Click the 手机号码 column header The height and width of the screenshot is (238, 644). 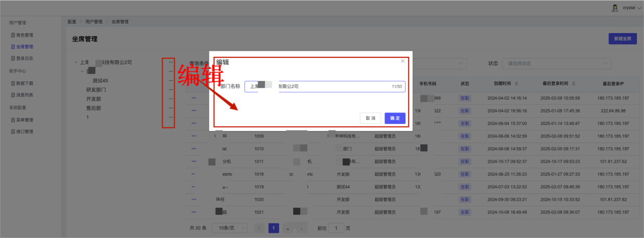[428, 83]
